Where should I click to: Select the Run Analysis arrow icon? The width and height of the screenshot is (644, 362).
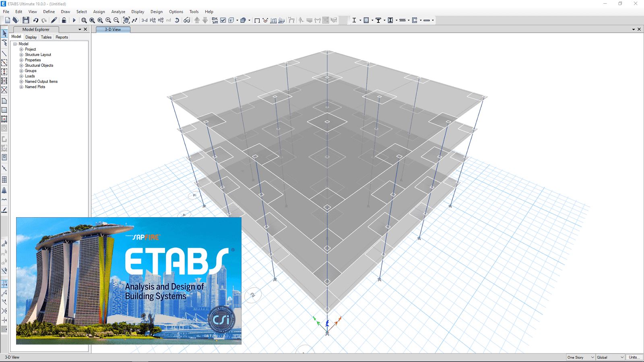74,19
